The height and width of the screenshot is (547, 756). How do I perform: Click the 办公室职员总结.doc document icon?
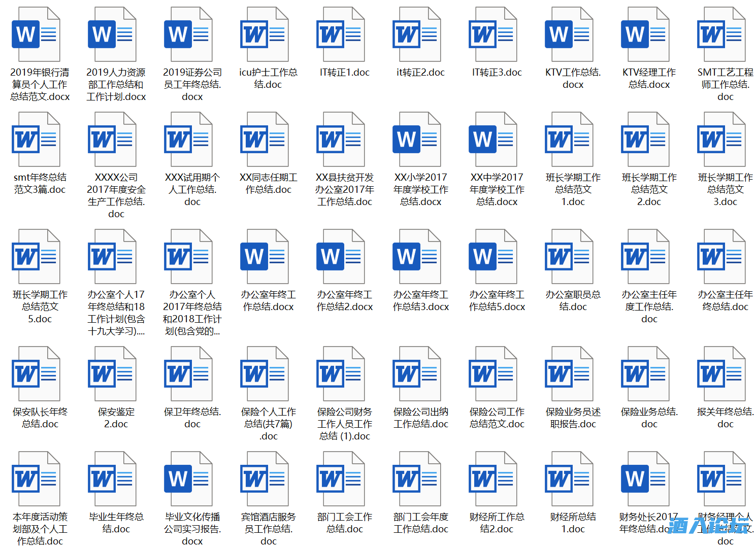569,257
